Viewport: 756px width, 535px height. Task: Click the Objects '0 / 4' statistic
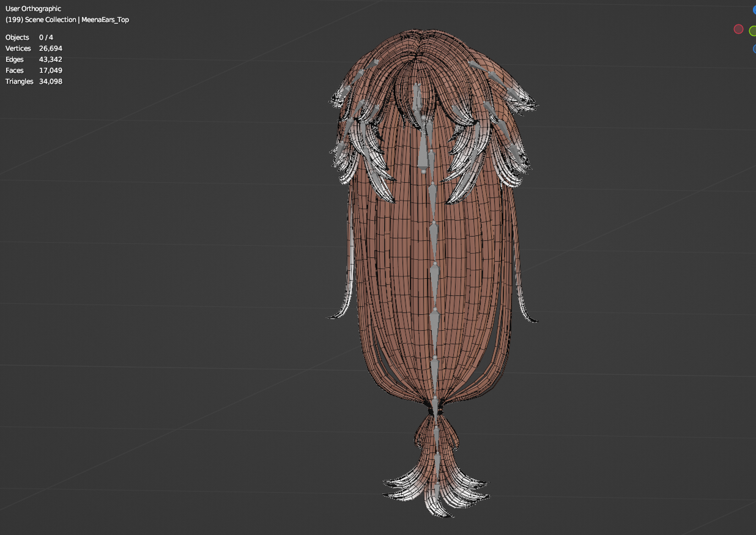point(46,37)
